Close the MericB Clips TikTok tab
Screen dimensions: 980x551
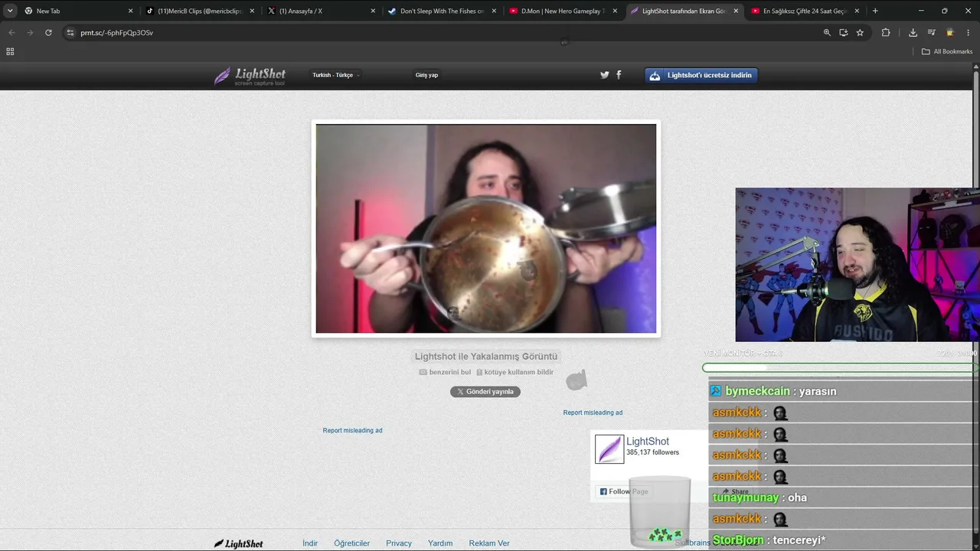[252, 11]
